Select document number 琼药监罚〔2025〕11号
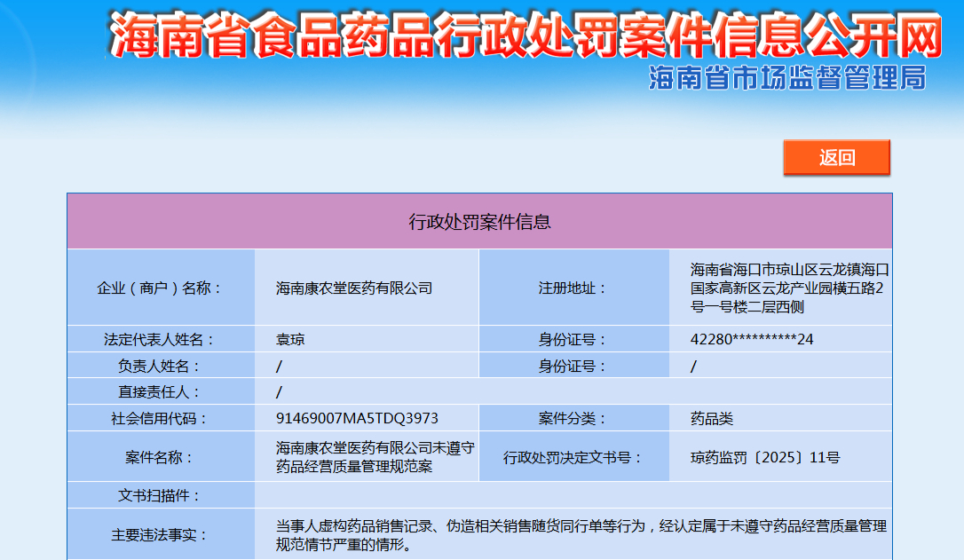964x560 pixels. click(765, 457)
